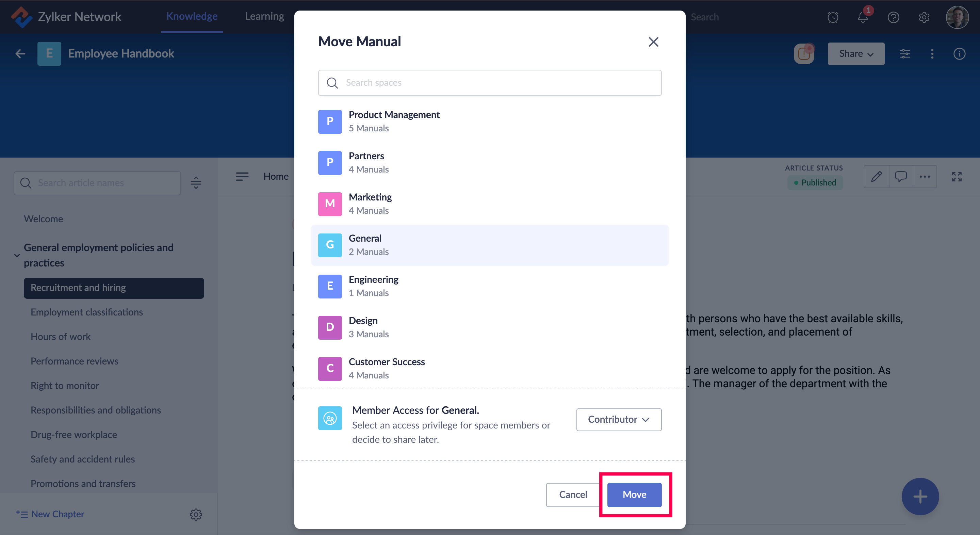The image size is (980, 535).
Task: Click the fullscreen expand icon
Action: (x=957, y=177)
